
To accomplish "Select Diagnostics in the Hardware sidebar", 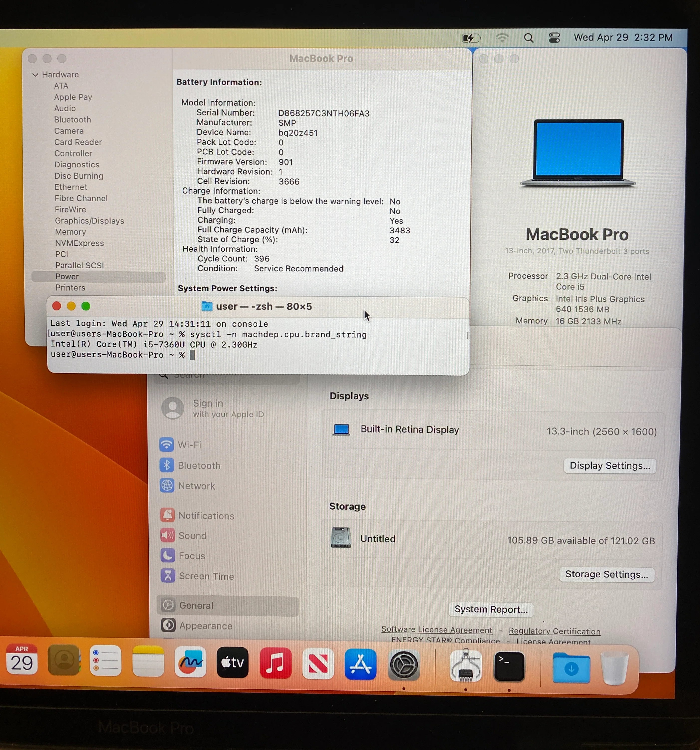I will click(77, 164).
